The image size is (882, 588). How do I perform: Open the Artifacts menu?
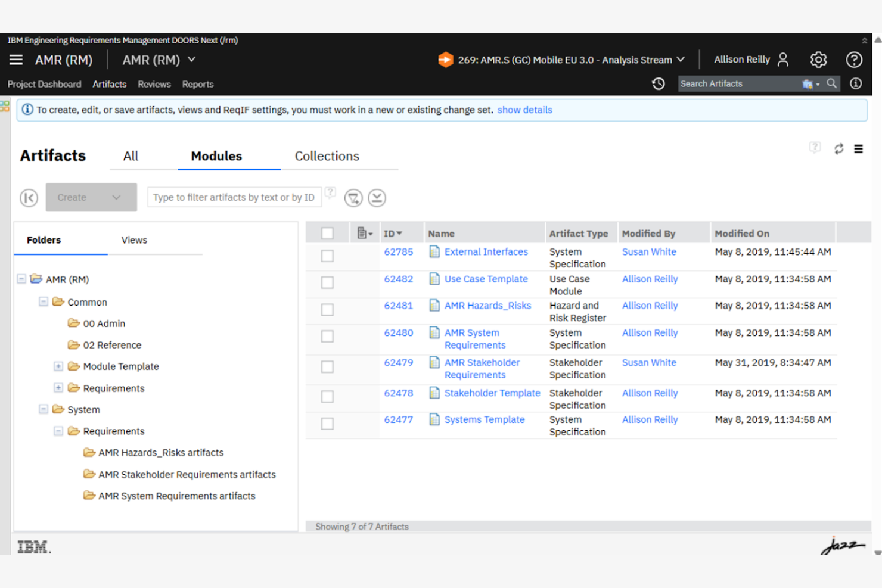point(110,84)
